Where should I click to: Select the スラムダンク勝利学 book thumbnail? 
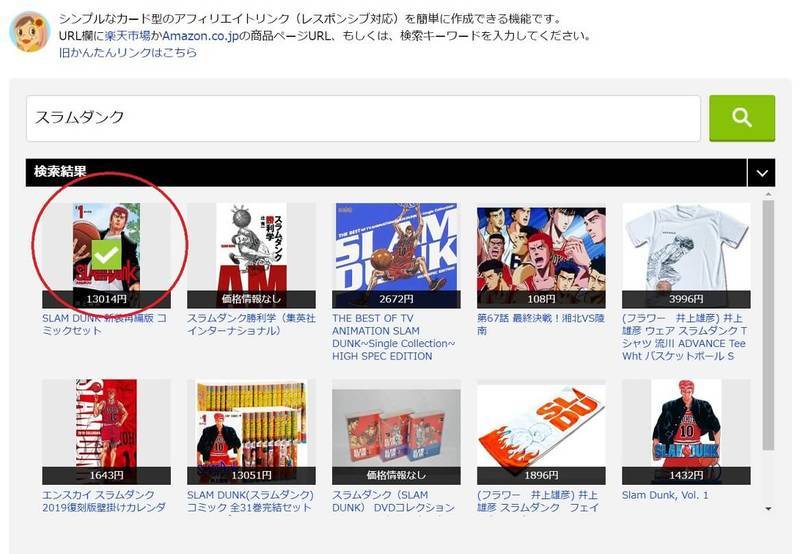[x=251, y=255]
